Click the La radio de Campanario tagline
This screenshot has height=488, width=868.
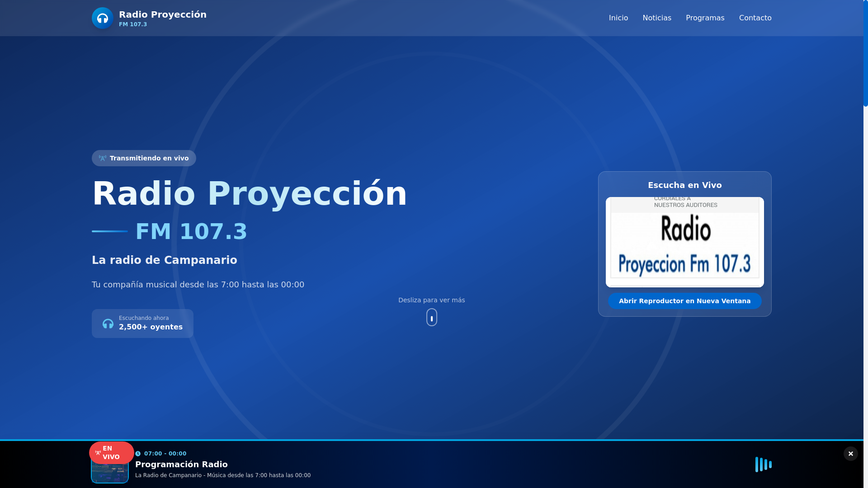(165, 260)
